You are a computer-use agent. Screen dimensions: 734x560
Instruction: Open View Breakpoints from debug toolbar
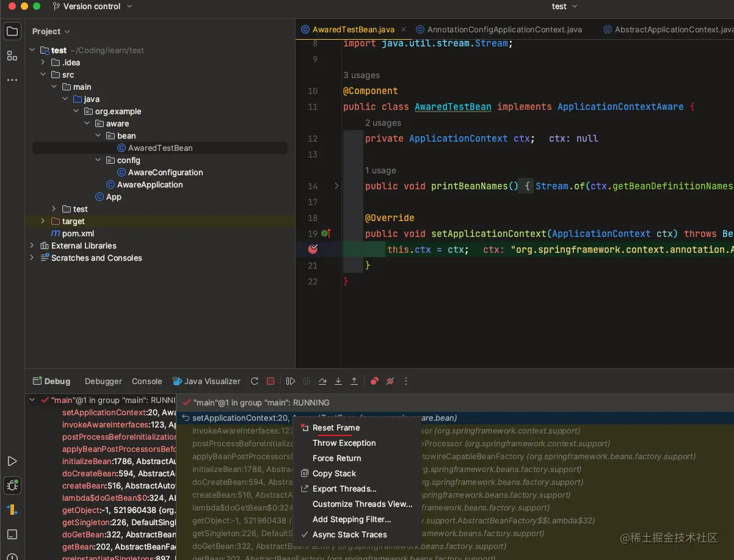point(374,381)
